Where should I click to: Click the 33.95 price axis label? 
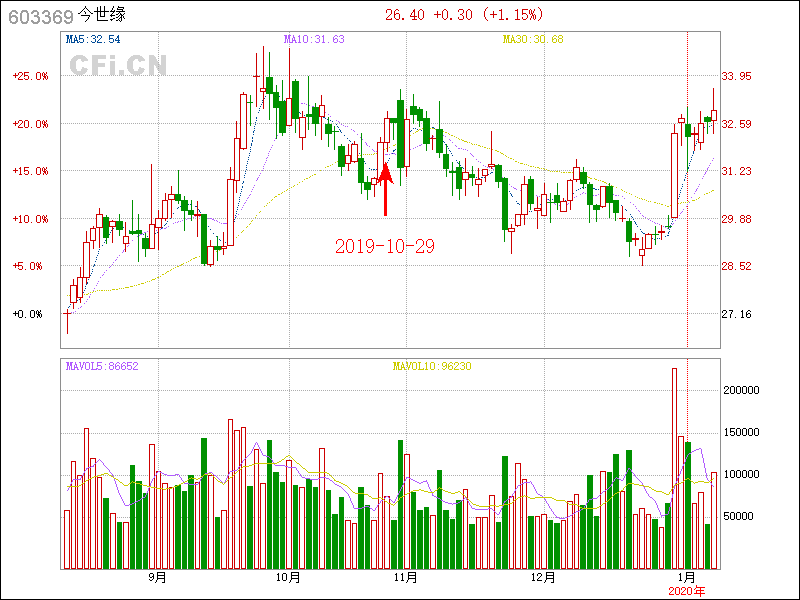point(736,76)
